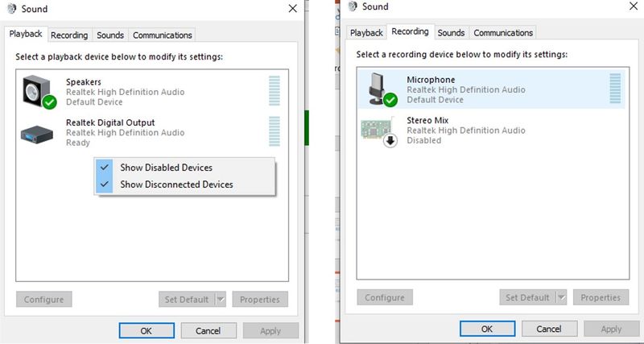Expand Set Default dropdown arrow in Playback window
Screen dimensions: 644x344
[x=221, y=299]
